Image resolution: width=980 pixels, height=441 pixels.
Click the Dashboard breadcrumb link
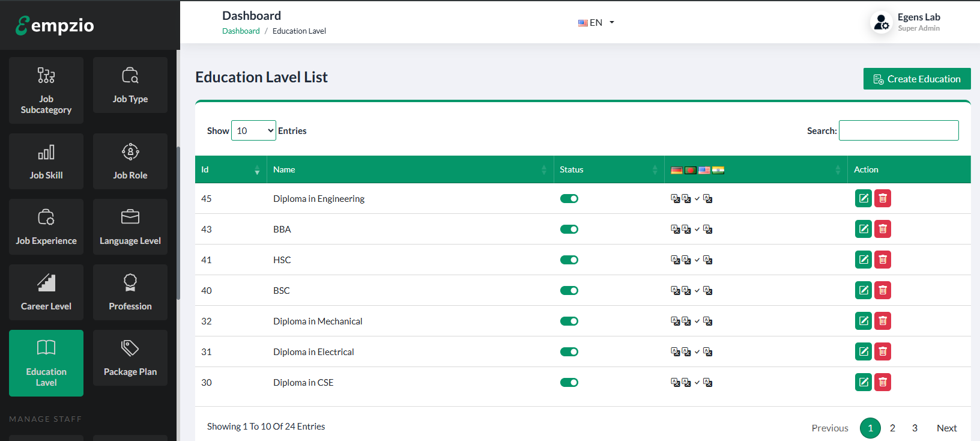tap(241, 31)
